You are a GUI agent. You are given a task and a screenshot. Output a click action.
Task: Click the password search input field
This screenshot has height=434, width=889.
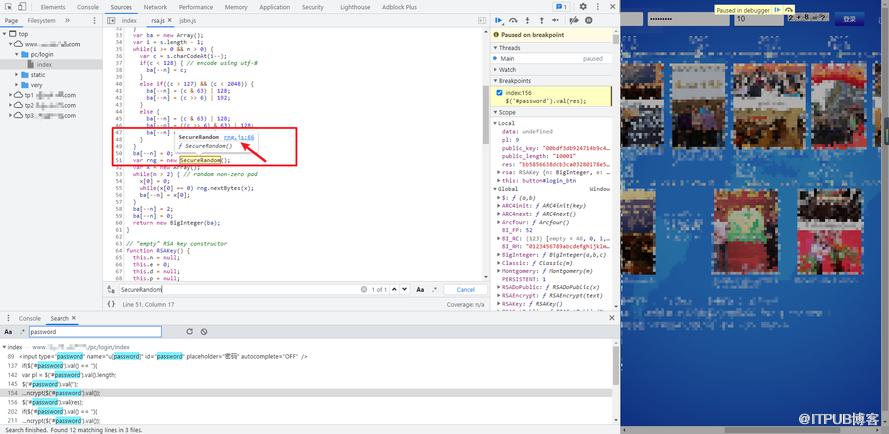click(95, 332)
